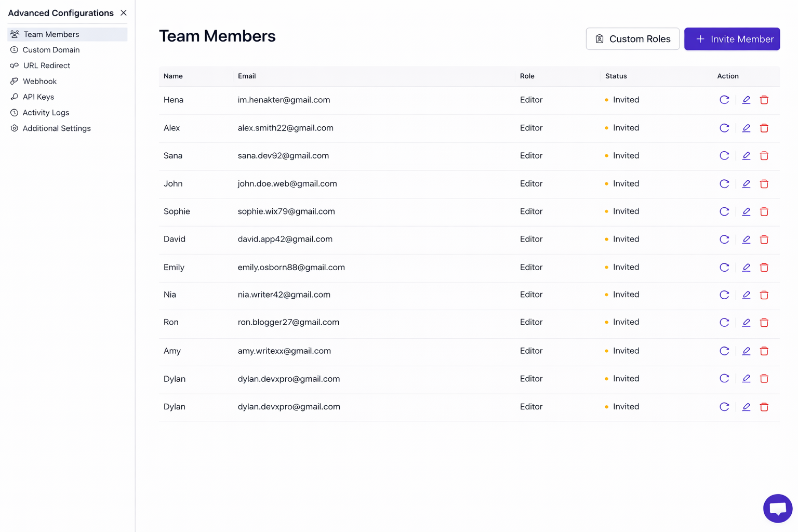View Activity Logs page

coord(46,113)
